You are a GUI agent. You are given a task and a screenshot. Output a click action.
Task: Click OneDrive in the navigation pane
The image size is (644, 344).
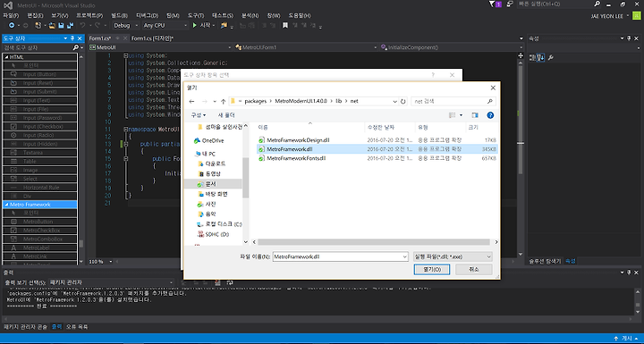pyautogui.click(x=213, y=141)
